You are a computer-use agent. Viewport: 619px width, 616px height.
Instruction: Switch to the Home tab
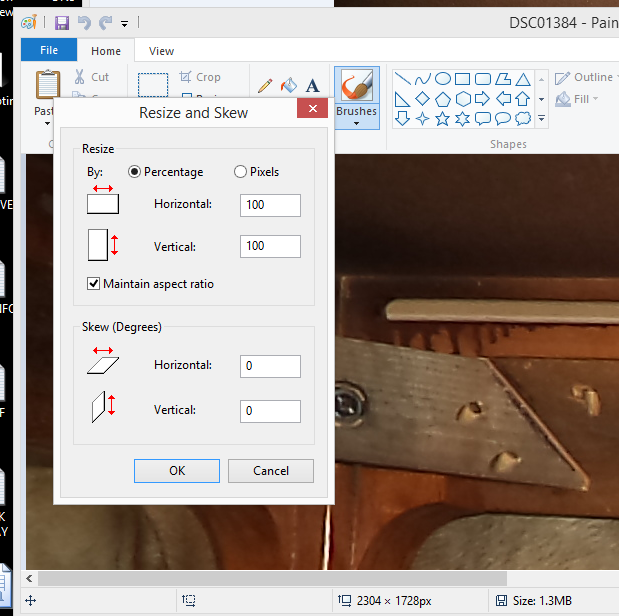click(x=106, y=51)
